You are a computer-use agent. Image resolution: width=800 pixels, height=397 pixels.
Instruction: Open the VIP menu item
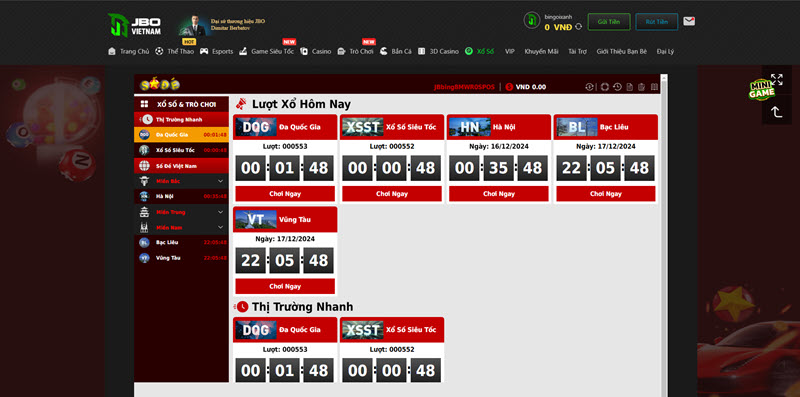(x=510, y=52)
